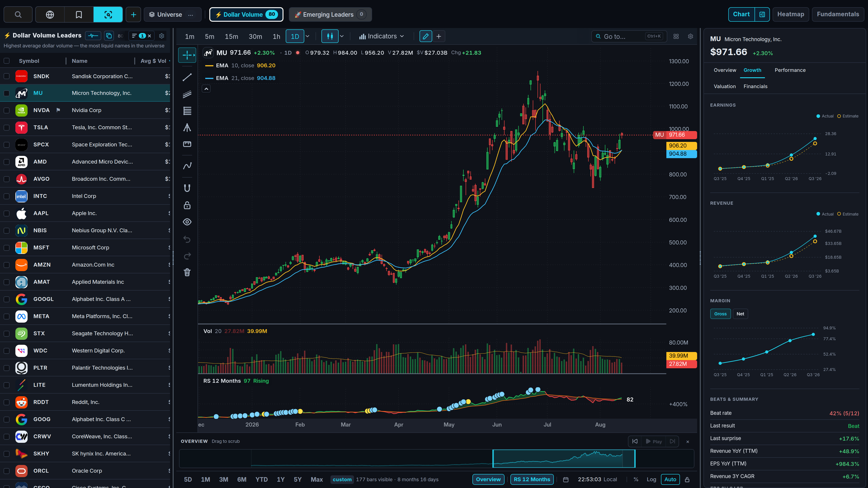Viewport: 868px width, 488px height.
Task: Check the select-all checkbox in watchlist header
Action: click(x=6, y=61)
